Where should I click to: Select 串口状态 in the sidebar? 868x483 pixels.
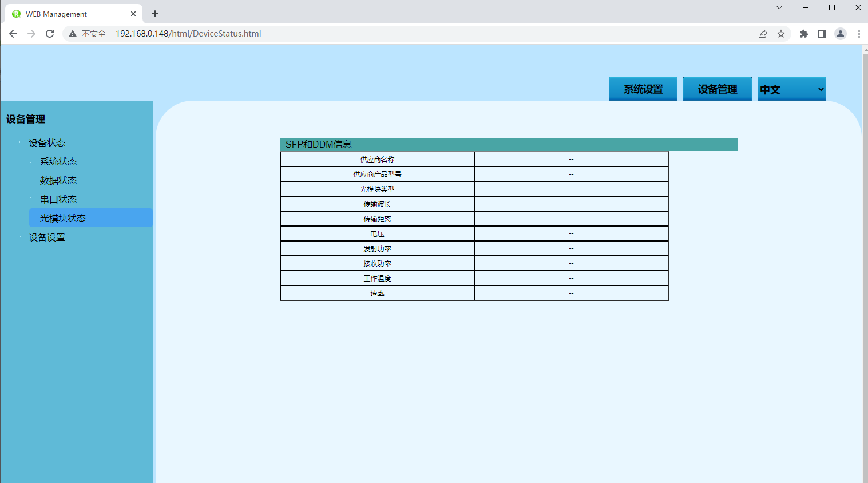pyautogui.click(x=58, y=199)
